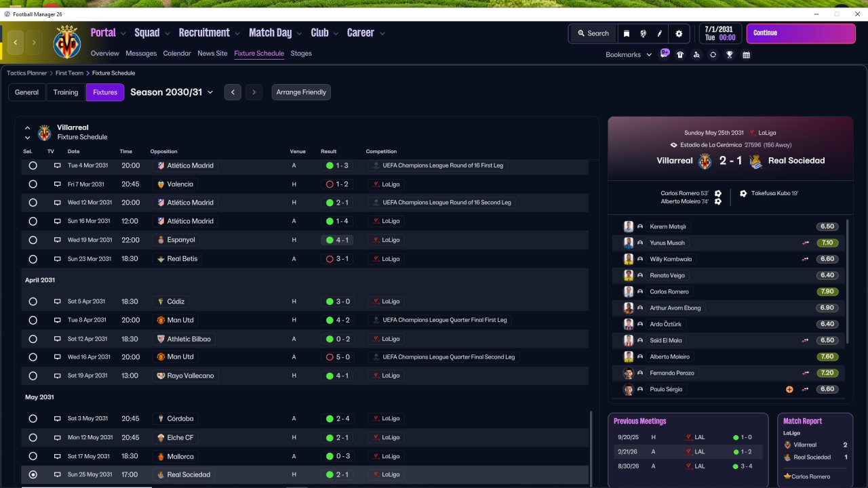Open the trophy bookmark shortcut
Image resolution: width=868 pixels, height=488 pixels.
730,55
